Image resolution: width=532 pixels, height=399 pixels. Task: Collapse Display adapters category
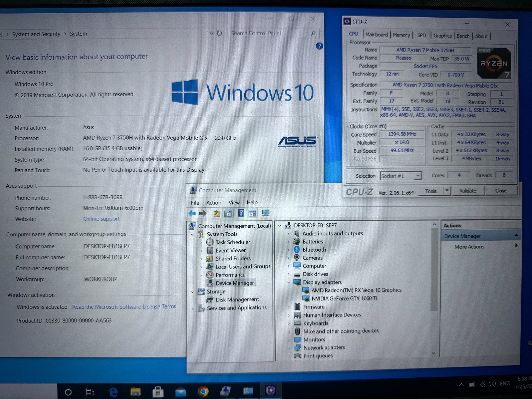(288, 282)
